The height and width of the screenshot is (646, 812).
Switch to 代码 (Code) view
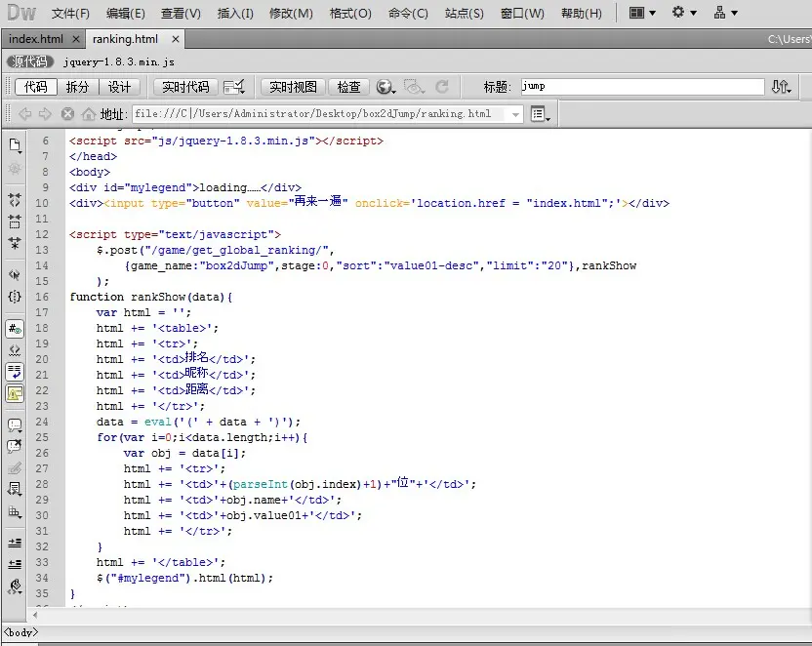pyautogui.click(x=36, y=87)
